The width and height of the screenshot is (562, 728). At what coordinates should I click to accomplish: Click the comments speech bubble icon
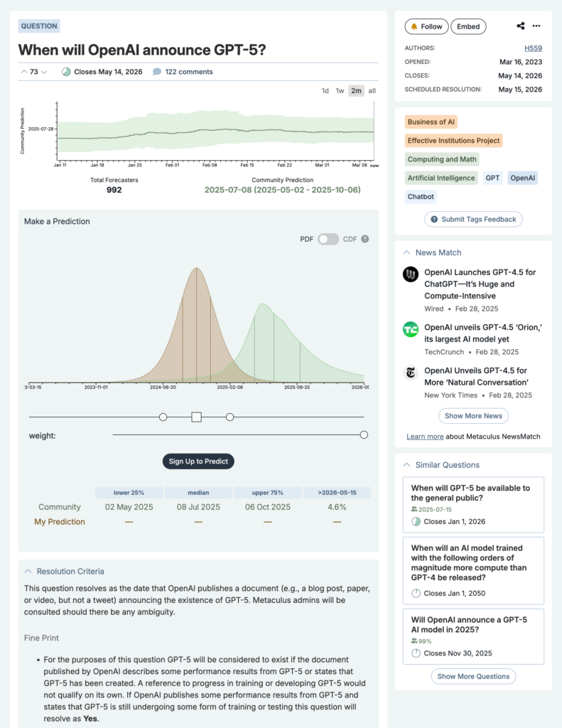point(157,72)
